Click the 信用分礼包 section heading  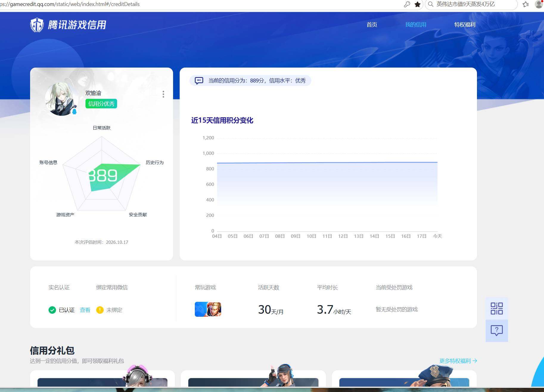pyautogui.click(x=52, y=351)
